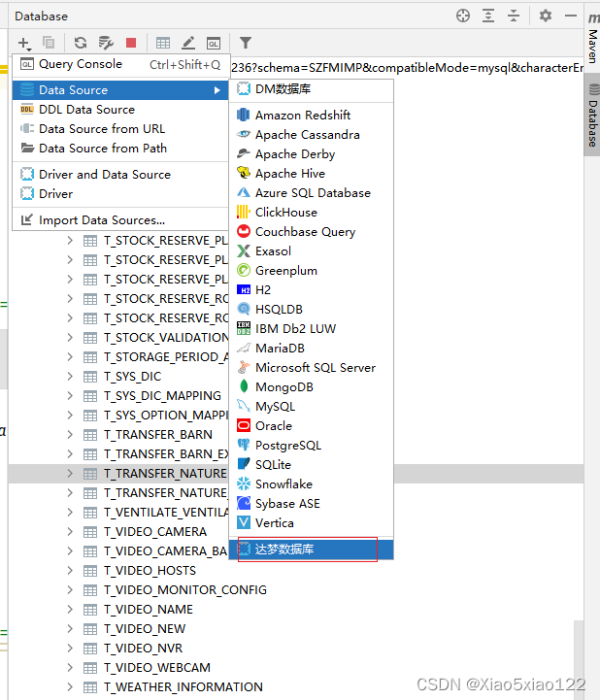Click the New (plus) toolbar icon
The height and width of the screenshot is (700, 600).
24,43
